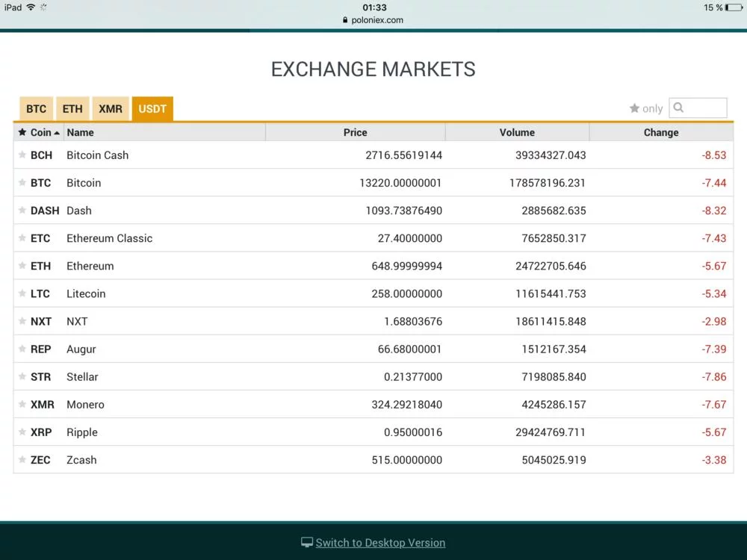Switch to the BTC markets tab

click(x=36, y=109)
